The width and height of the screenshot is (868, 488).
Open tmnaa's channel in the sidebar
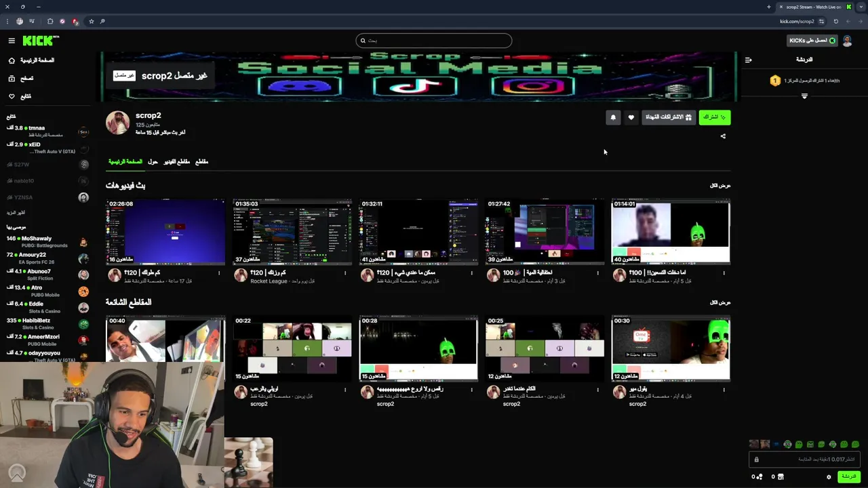(47, 131)
